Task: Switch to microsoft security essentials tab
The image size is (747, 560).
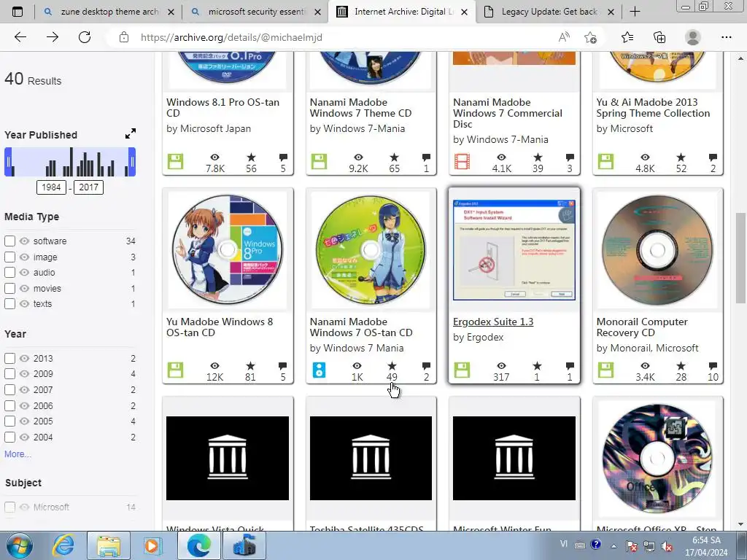Action: point(256,12)
